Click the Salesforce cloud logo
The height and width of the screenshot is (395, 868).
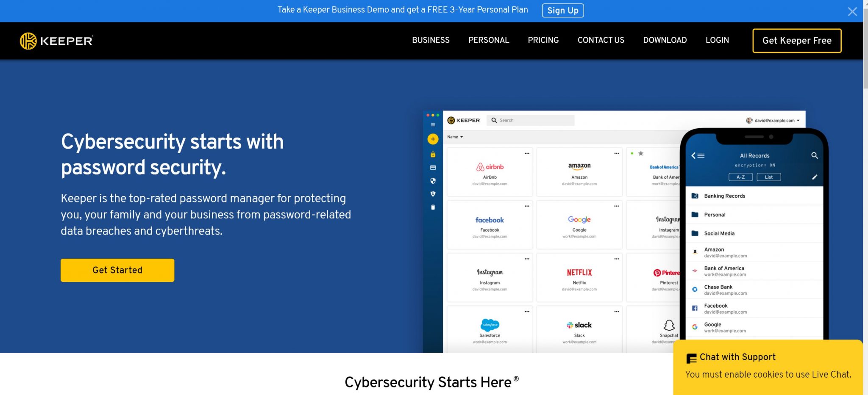(490, 325)
